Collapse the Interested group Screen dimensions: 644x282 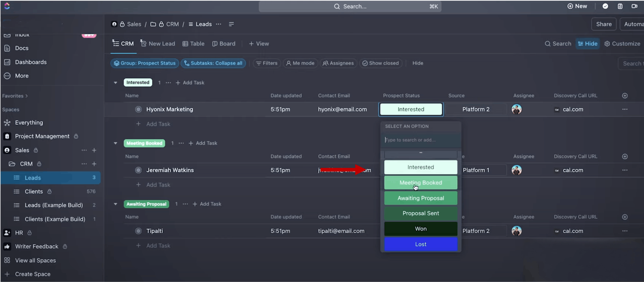(x=116, y=83)
